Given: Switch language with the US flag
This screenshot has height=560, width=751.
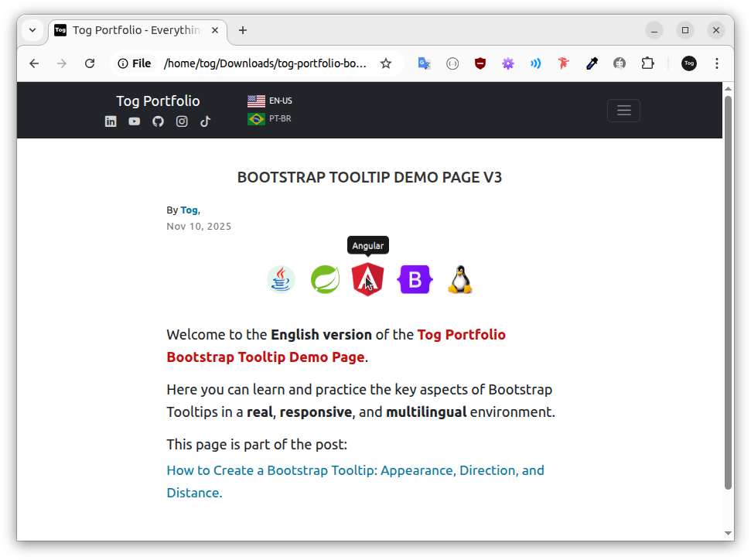Looking at the screenshot, I should click(x=256, y=101).
